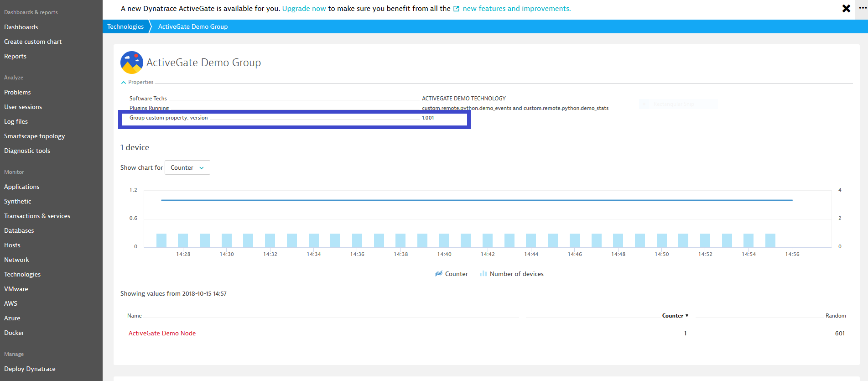Open Problems in sidebar
The width and height of the screenshot is (868, 381).
tap(17, 92)
